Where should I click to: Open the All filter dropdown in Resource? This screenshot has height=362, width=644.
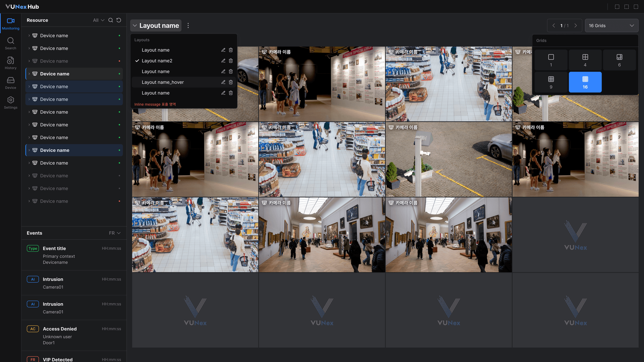tap(99, 20)
